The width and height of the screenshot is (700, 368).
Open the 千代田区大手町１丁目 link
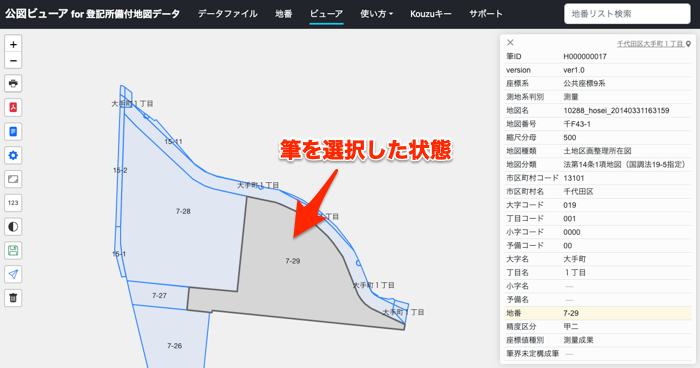point(650,44)
